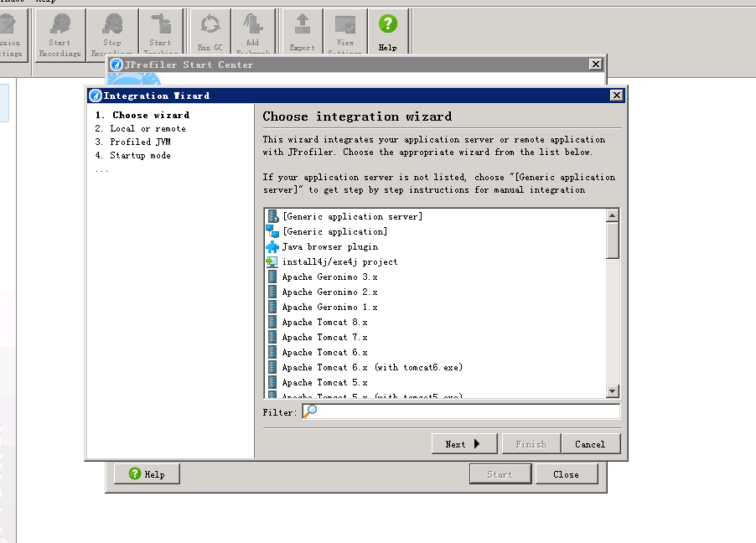Image resolution: width=756 pixels, height=543 pixels.
Task: Click Close button in Start Center
Action: [x=566, y=474]
